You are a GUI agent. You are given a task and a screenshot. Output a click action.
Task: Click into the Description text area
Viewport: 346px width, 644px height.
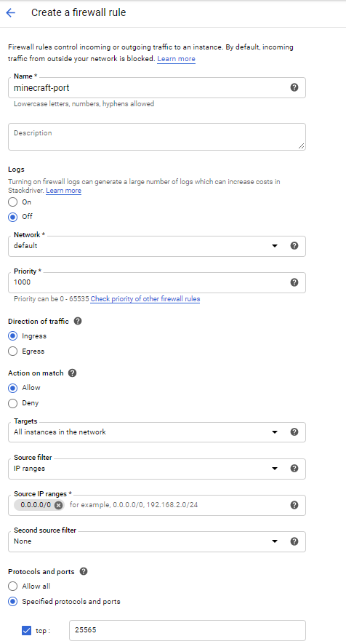click(157, 137)
